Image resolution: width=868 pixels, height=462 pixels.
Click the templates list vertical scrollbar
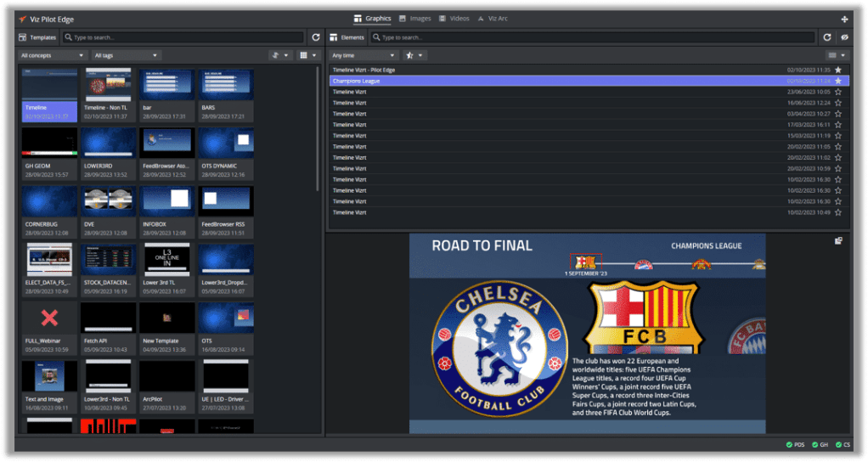pos(317,128)
